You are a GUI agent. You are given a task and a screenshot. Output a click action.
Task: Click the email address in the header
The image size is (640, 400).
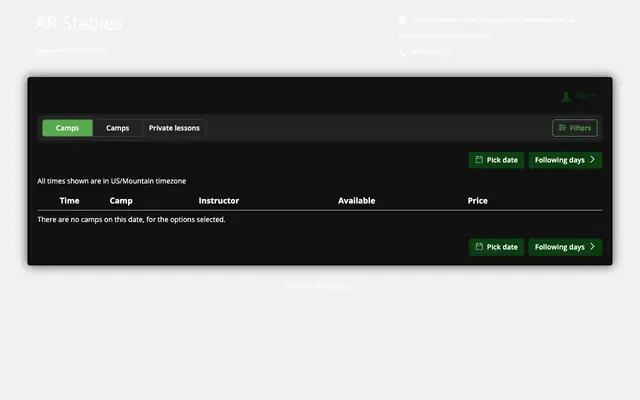[446, 36]
